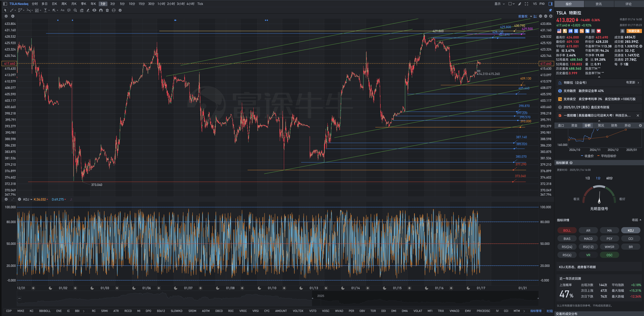The image size is (644, 316).
Task: Select the 5分 timeframe
Action: pyautogui.click(x=122, y=4)
